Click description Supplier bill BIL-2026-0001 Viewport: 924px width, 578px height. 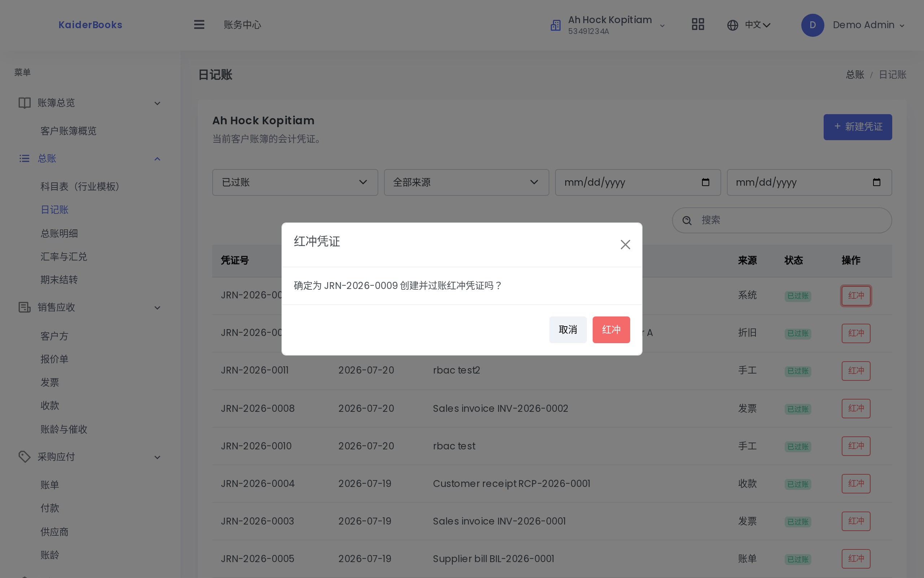(x=493, y=559)
